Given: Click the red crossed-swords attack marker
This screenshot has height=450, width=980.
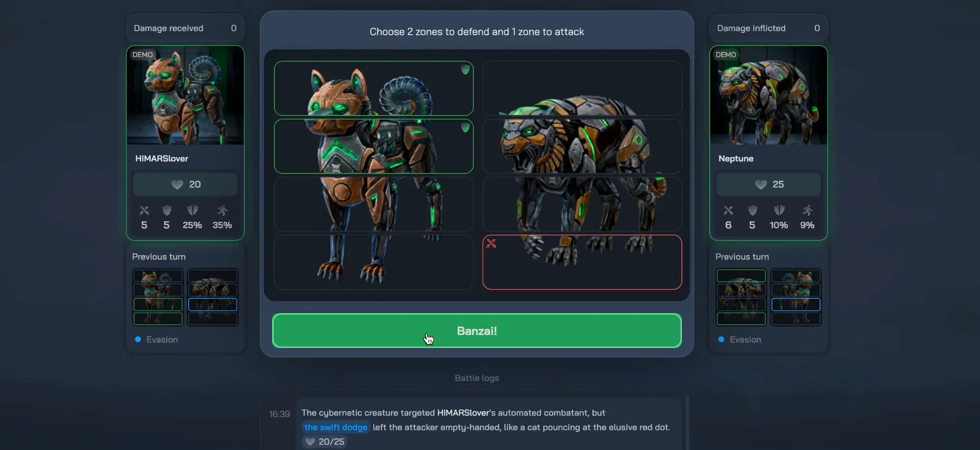Looking at the screenshot, I should click(491, 244).
